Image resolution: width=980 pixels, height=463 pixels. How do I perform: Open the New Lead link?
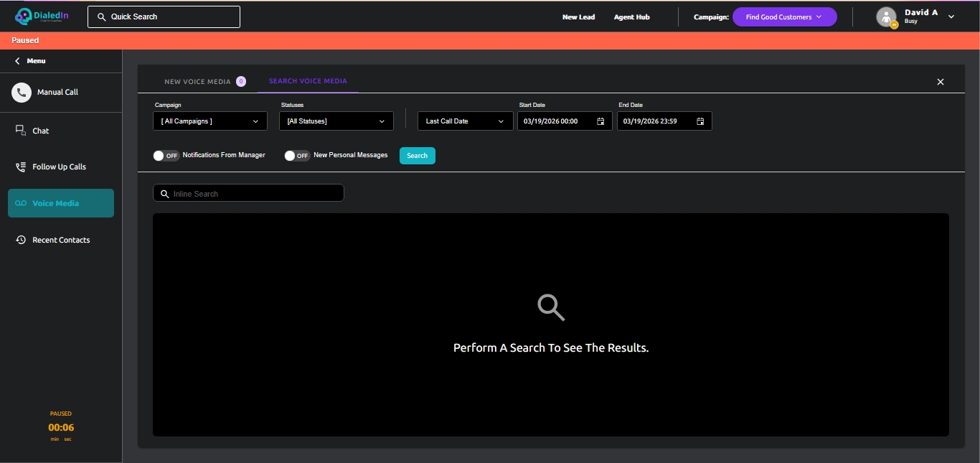coord(578,17)
